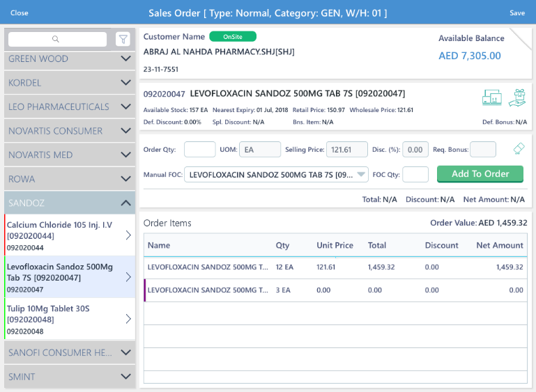Expand the SMINT category
Image resolution: width=536 pixels, height=392 pixels.
click(x=70, y=377)
